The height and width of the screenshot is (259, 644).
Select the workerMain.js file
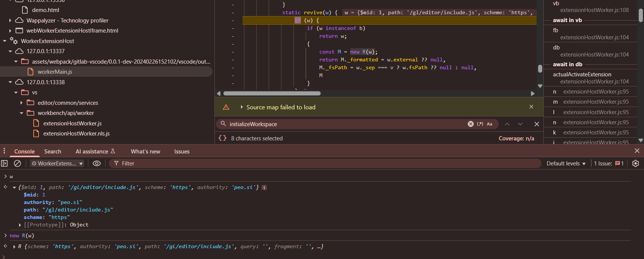point(55,71)
